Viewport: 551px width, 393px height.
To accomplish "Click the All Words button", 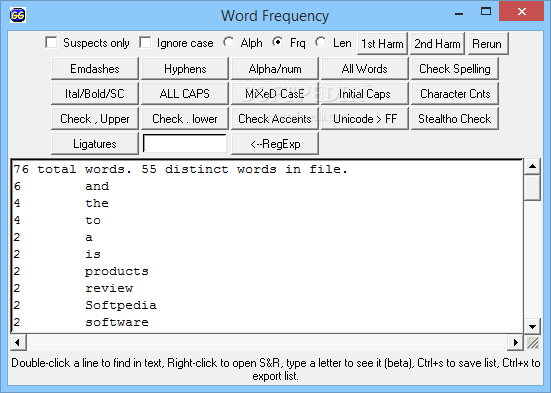I will (x=365, y=69).
